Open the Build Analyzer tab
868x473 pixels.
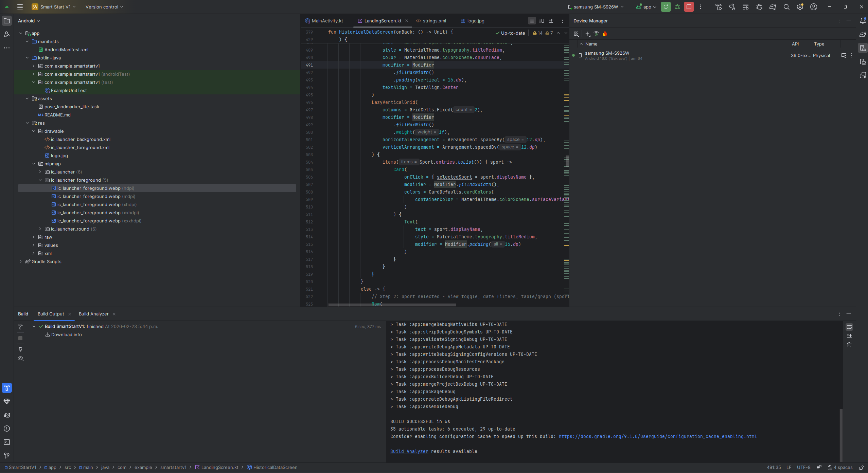point(94,314)
